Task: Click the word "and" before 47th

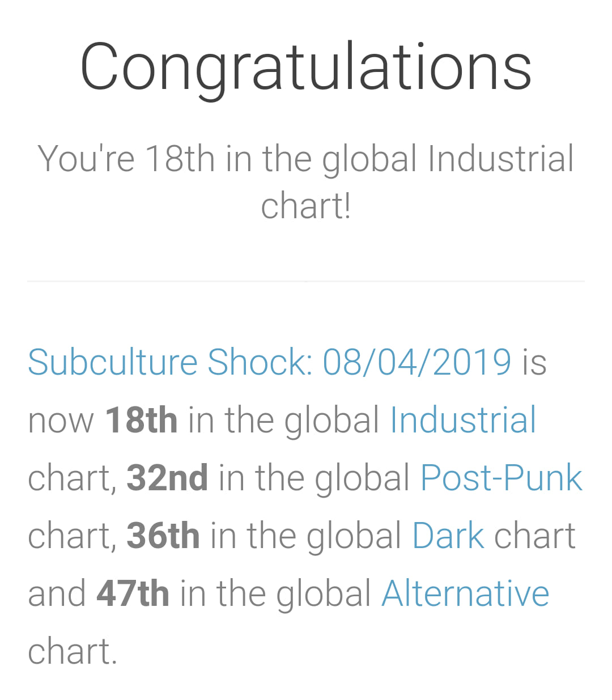Action: 57,593
